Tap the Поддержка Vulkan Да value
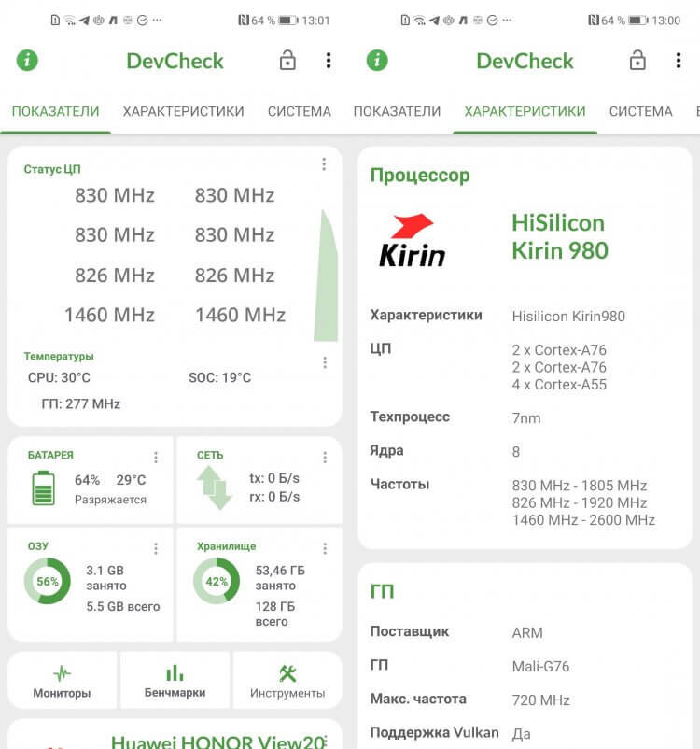 (x=521, y=733)
